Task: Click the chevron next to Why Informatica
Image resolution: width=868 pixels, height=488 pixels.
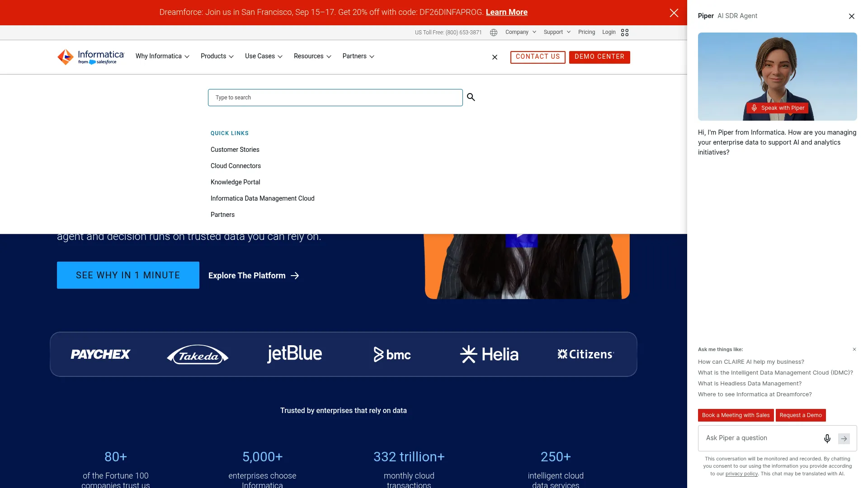Action: [x=187, y=57]
